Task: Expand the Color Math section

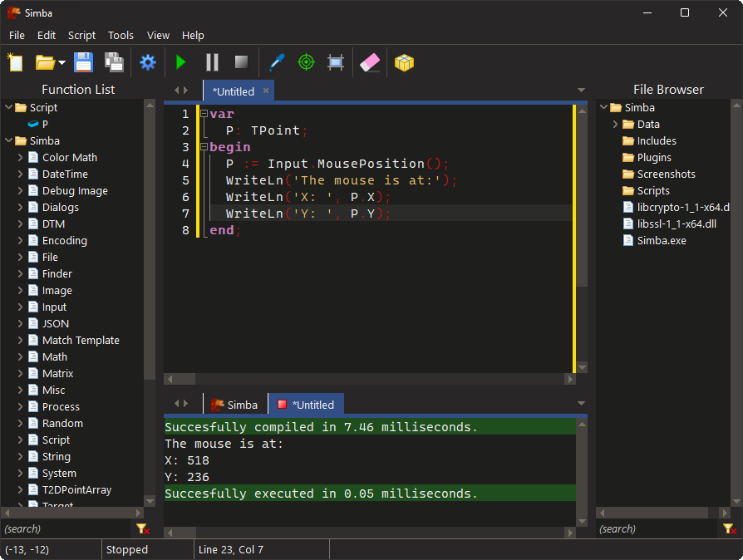Action: coord(20,157)
